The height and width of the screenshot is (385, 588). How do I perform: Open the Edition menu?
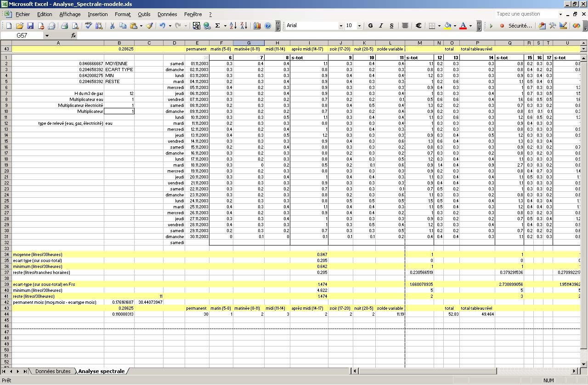[x=45, y=14]
